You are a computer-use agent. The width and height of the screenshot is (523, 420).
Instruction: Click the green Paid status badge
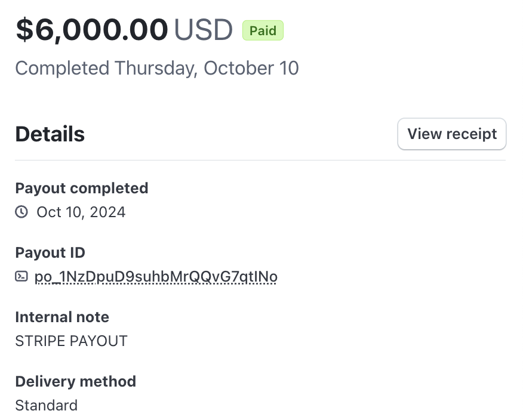point(263,30)
